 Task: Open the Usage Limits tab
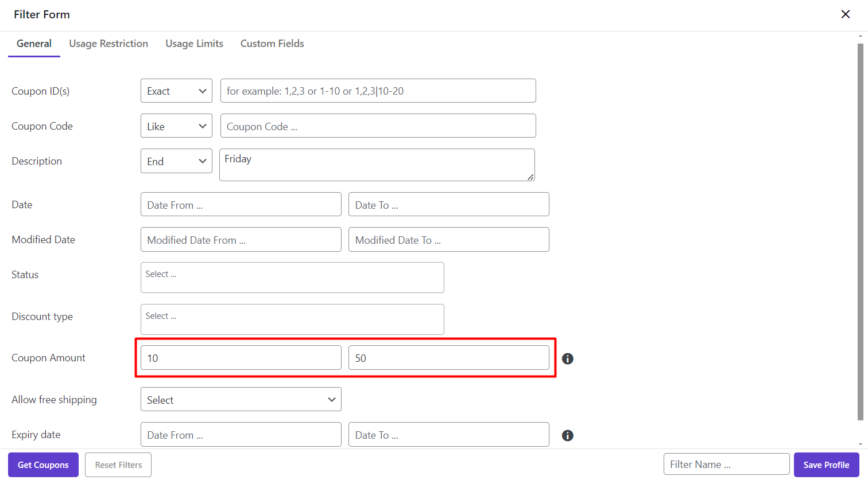pyautogui.click(x=194, y=44)
